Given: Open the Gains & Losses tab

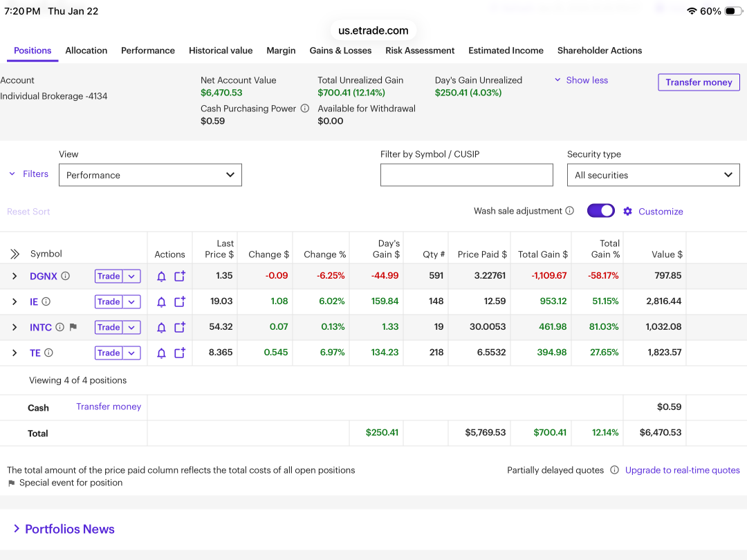Looking at the screenshot, I should point(340,50).
